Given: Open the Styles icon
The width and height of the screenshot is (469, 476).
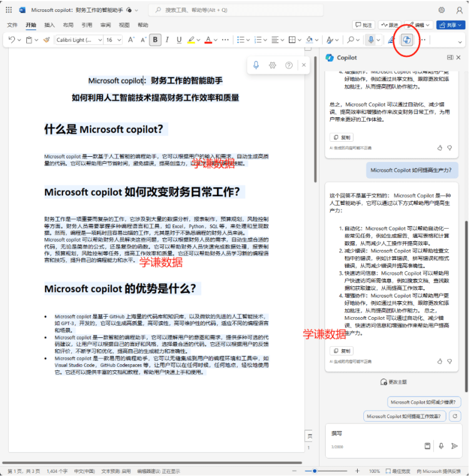Looking at the screenshot, I should [330, 40].
